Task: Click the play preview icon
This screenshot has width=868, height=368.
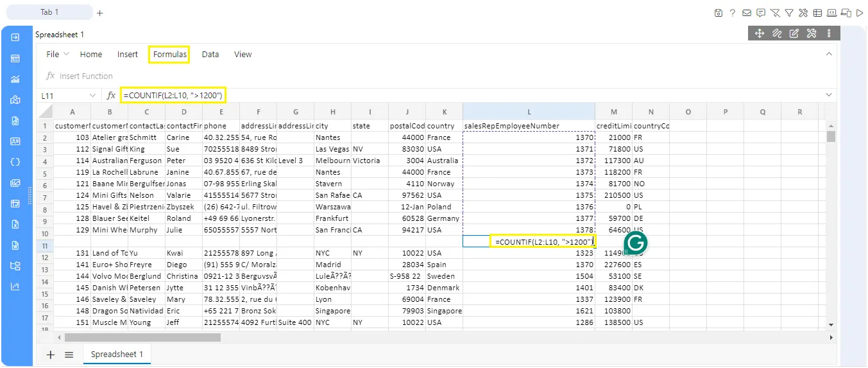Action: (x=860, y=12)
